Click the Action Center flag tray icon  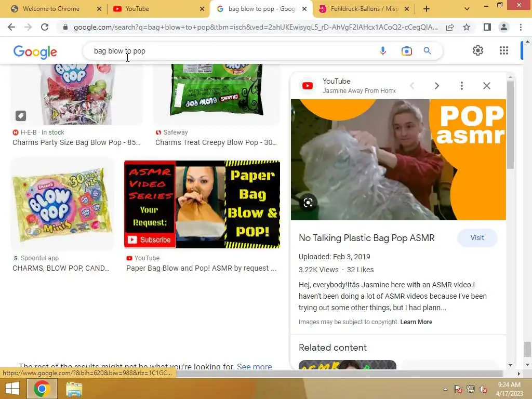pos(458,389)
